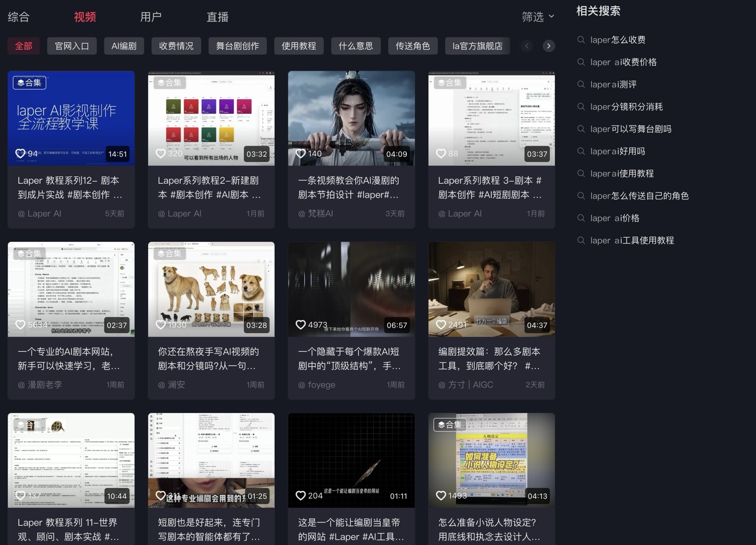
Task: Visit author @ 梵糕AI
Action: [316, 214]
